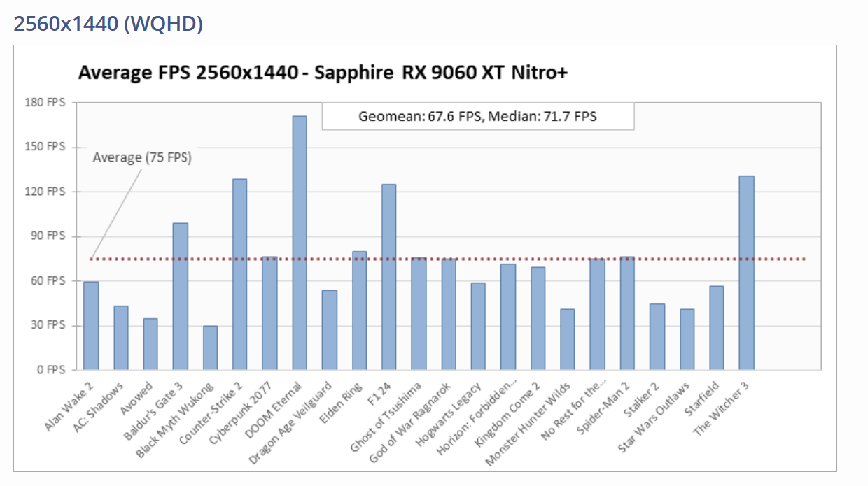
Task: Click the Stalker 2 bar
Action: pyautogui.click(x=657, y=337)
